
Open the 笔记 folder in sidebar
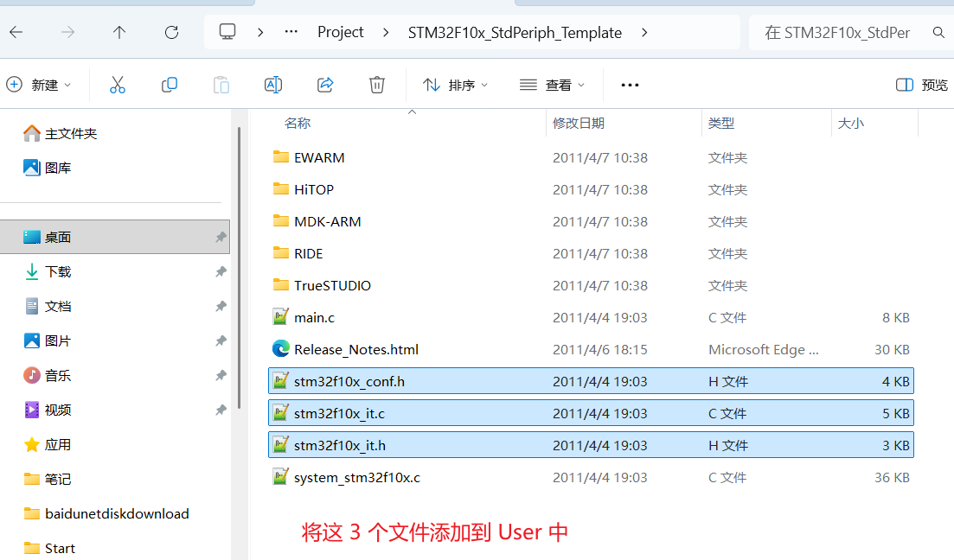pyautogui.click(x=48, y=480)
